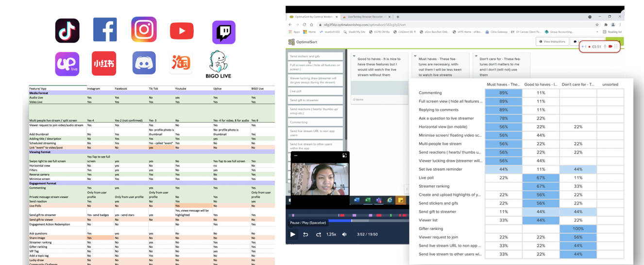The image size is (644, 265).
Task: Click the 'Engagement Format' spreadsheet section header
Action: point(43,183)
